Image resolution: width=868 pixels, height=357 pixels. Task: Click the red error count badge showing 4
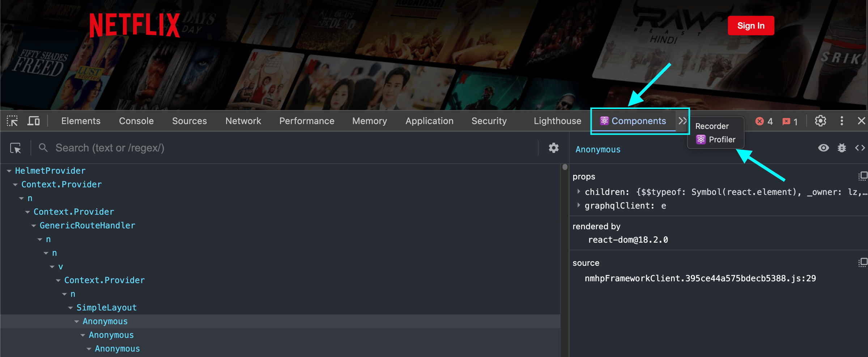click(x=764, y=121)
